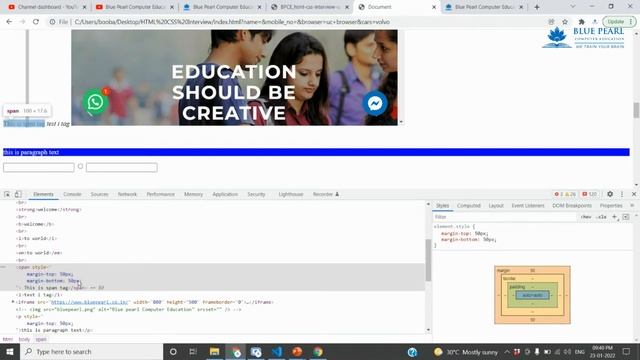
Task: Open the Chrome extensions puzzle icon
Action: 581,22
